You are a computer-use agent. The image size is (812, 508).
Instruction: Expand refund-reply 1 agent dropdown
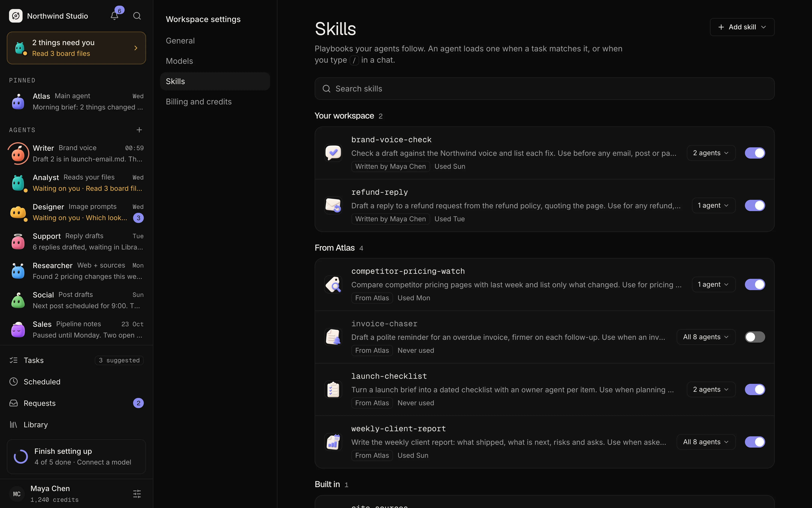(x=713, y=205)
